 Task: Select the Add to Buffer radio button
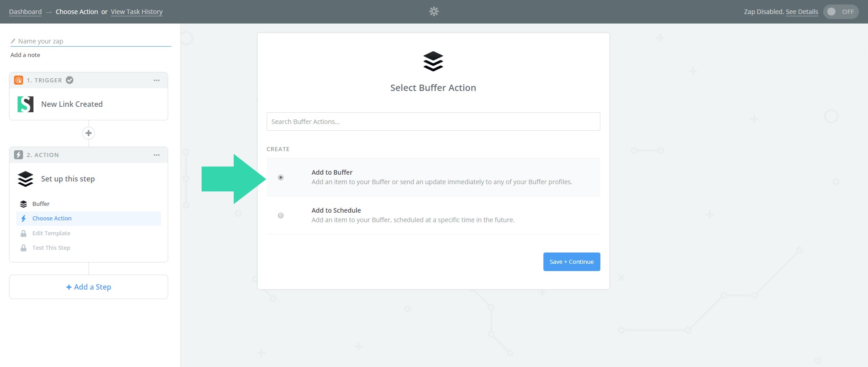pos(281,177)
